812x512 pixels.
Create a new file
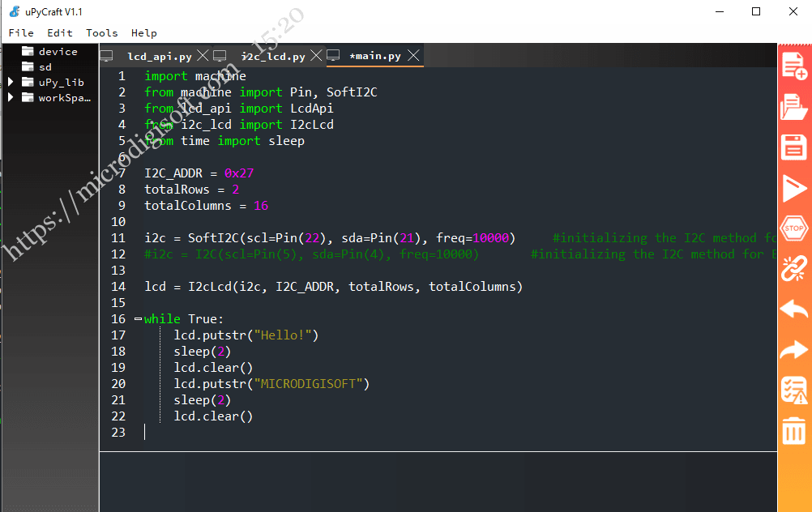(793, 66)
